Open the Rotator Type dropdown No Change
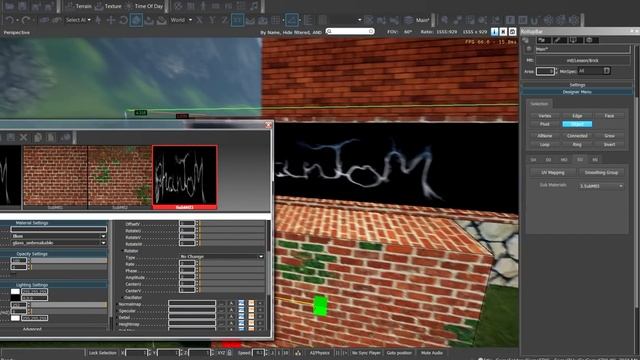 [222, 257]
